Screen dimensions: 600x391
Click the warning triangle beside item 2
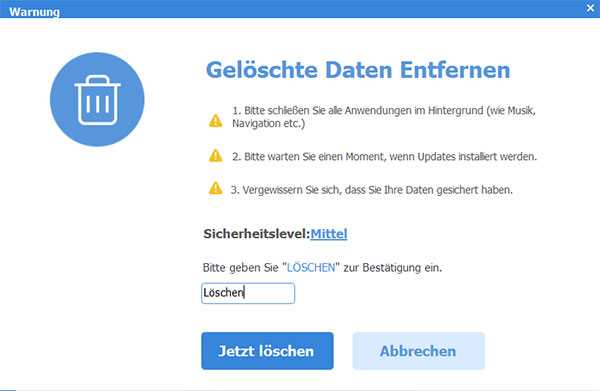(x=215, y=156)
